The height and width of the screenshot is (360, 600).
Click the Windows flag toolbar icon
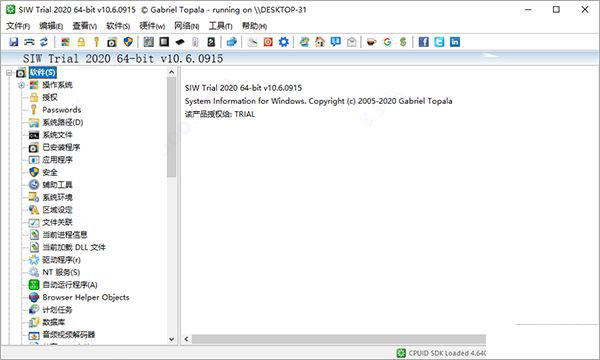(x=65, y=42)
